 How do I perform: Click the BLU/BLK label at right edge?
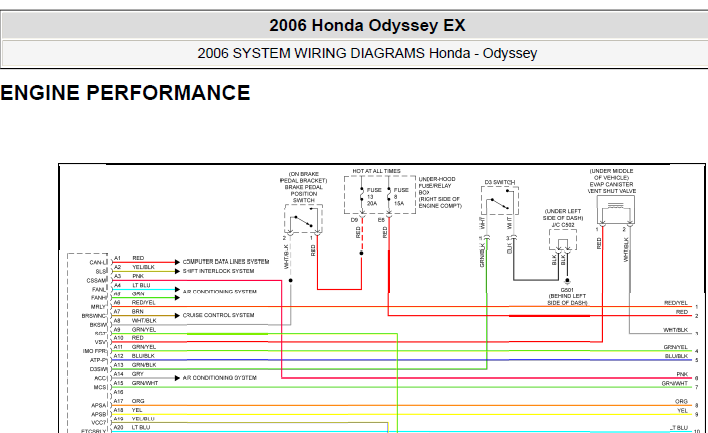click(x=676, y=356)
